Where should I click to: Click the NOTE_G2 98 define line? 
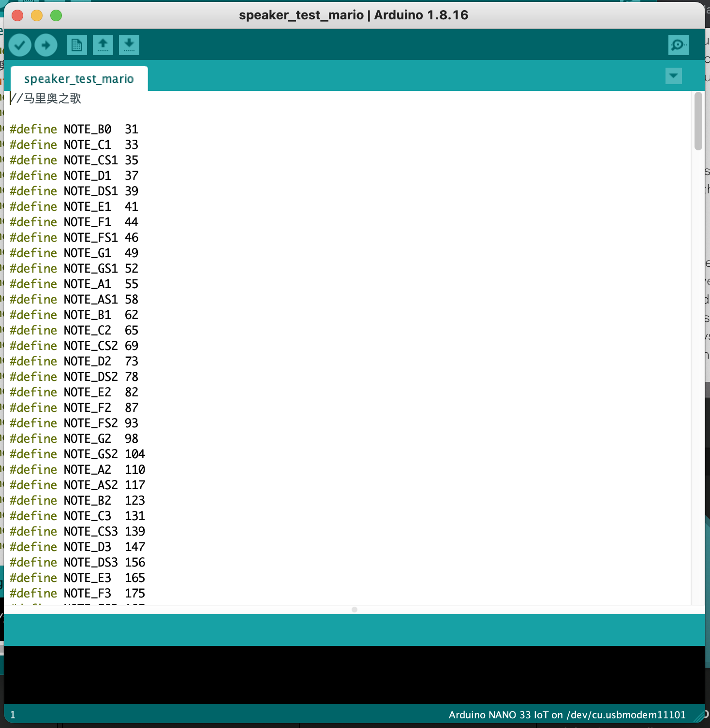tap(74, 438)
